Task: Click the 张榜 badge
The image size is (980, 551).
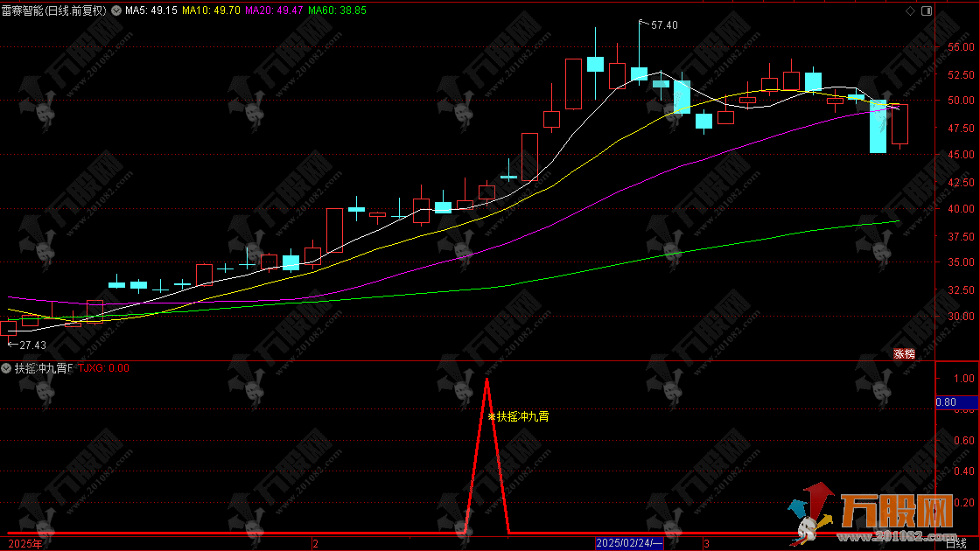Action: tap(905, 354)
